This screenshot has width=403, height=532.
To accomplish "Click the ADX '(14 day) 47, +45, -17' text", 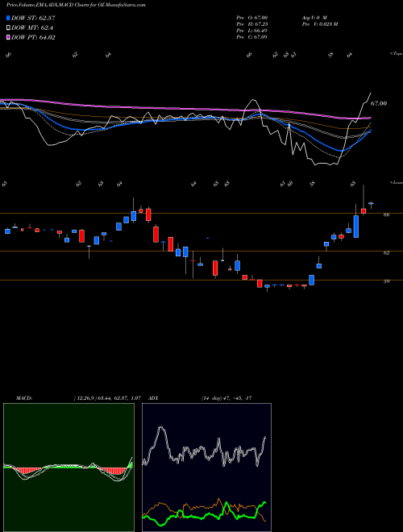I will click(x=226, y=398).
